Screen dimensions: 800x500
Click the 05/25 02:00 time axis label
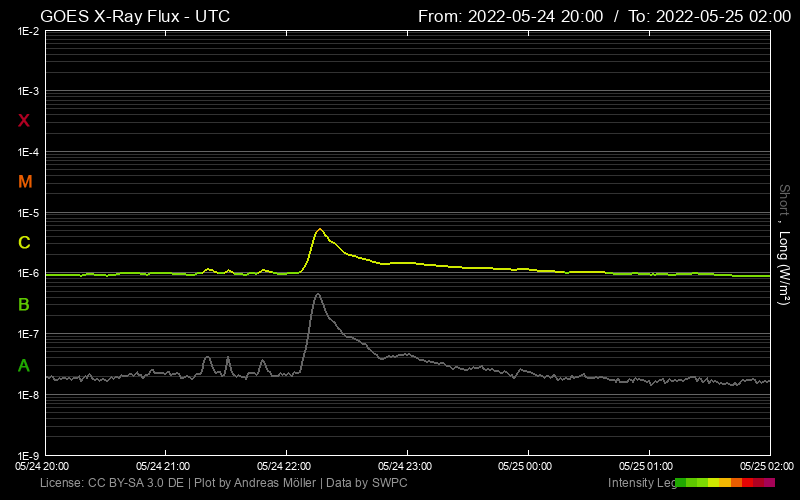click(767, 466)
